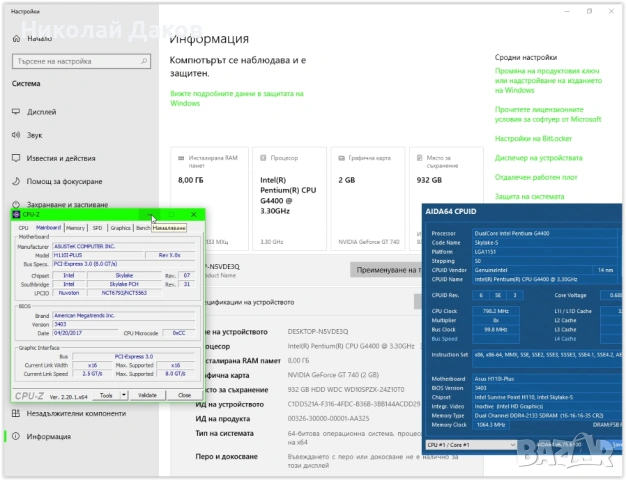The image size is (626, 480).
Task: Click DualCore Intel Pentium G4400 in AIDA64
Action: tap(545, 233)
